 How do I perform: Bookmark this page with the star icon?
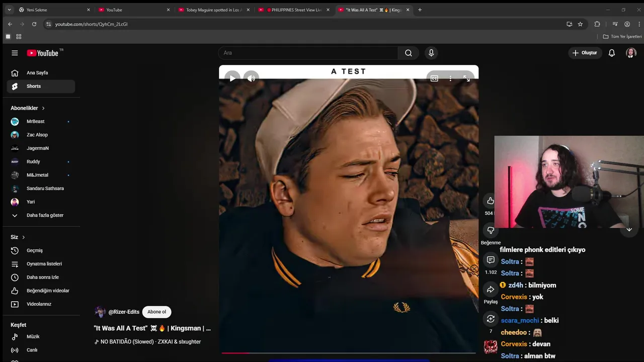[580, 24]
